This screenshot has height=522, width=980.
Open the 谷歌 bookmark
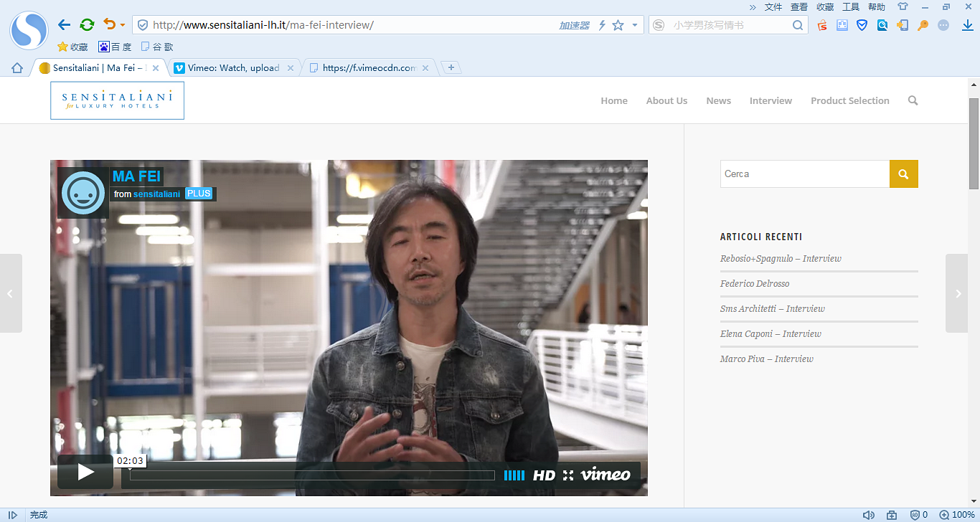[157, 47]
